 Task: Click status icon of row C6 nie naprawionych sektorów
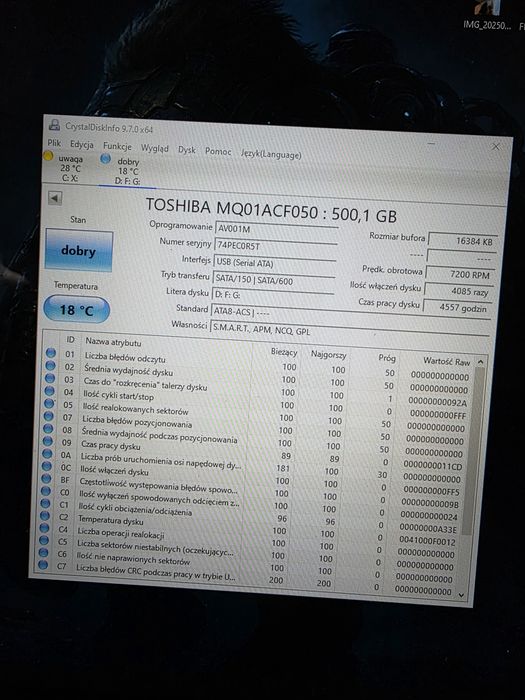click(43, 552)
